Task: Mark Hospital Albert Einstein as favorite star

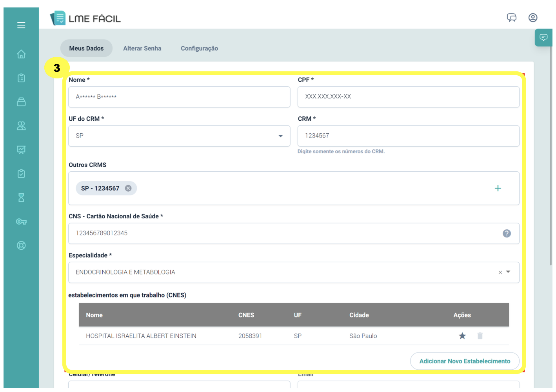Action: pyautogui.click(x=462, y=336)
